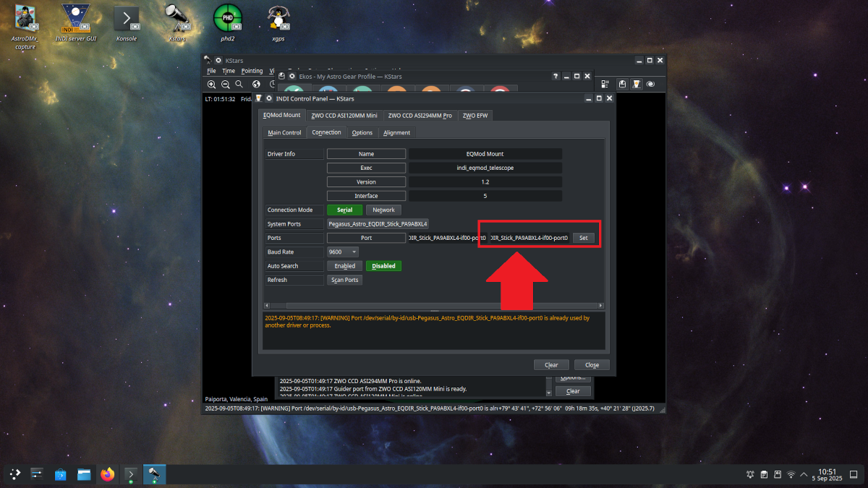Image resolution: width=868 pixels, height=488 pixels.
Task: Open the Main Control tab
Action: coord(284,132)
